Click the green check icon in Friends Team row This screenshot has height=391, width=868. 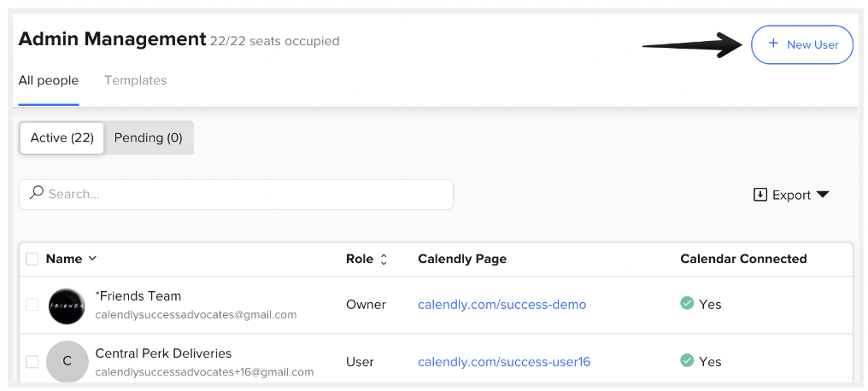687,303
